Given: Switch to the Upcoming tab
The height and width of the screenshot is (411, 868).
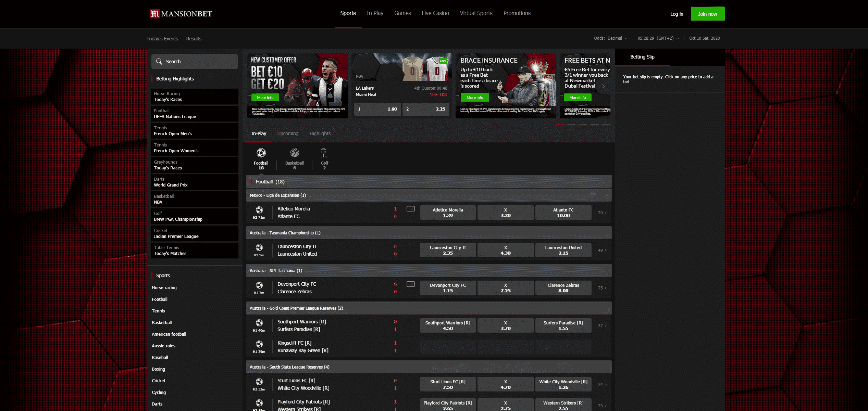Looking at the screenshot, I should tap(288, 133).
